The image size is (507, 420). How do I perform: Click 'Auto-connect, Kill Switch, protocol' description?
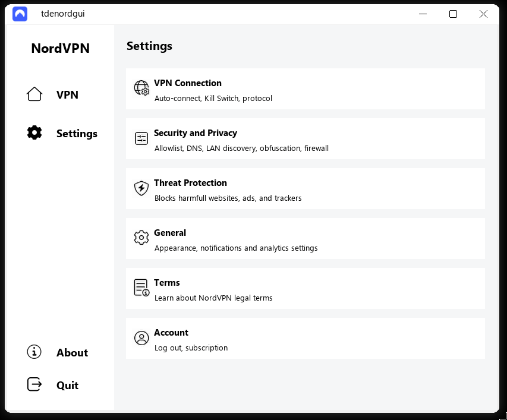click(213, 98)
